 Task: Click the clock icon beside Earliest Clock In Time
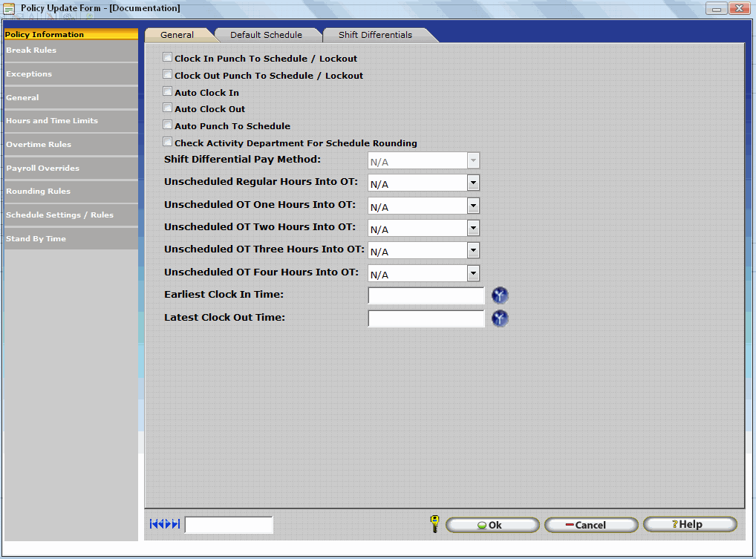tap(500, 296)
